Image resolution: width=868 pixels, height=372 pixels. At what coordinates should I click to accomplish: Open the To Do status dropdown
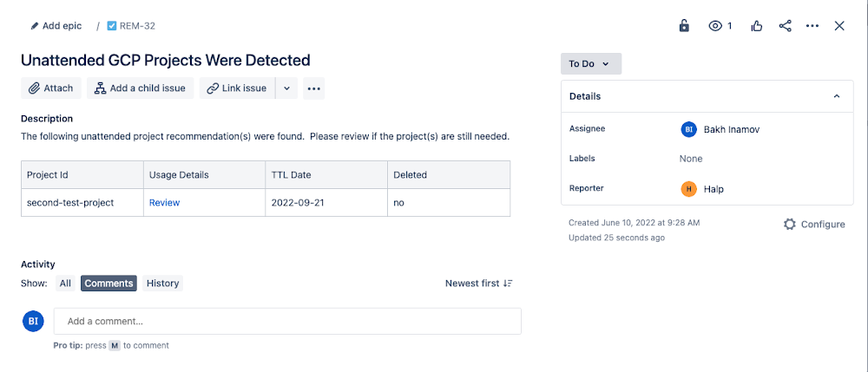click(590, 63)
